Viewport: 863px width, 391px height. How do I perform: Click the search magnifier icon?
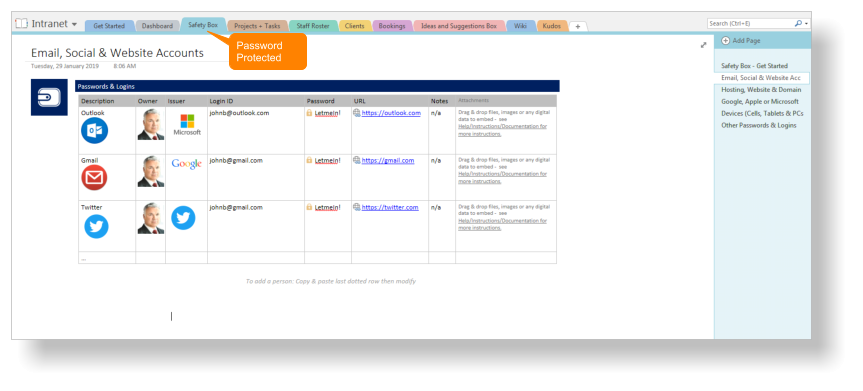tap(798, 24)
